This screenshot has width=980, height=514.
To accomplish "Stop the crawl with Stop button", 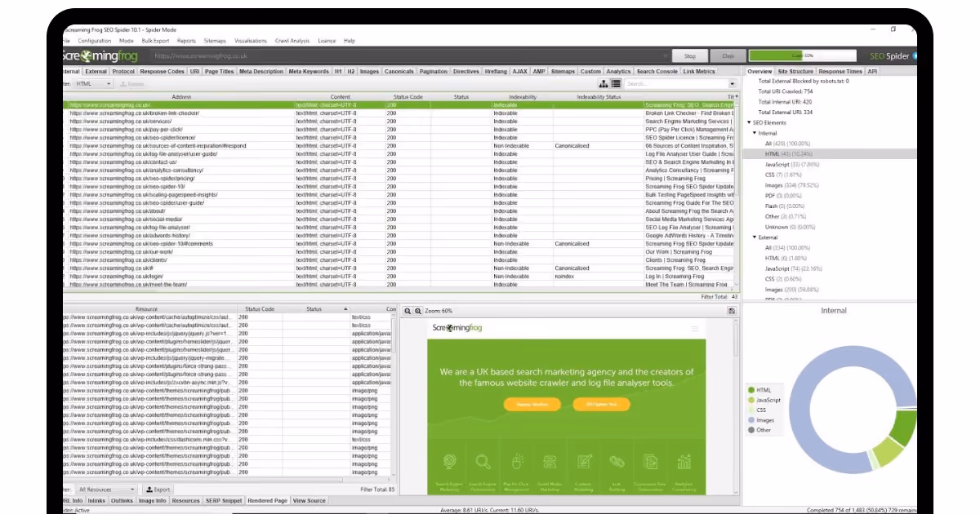I will click(x=689, y=56).
